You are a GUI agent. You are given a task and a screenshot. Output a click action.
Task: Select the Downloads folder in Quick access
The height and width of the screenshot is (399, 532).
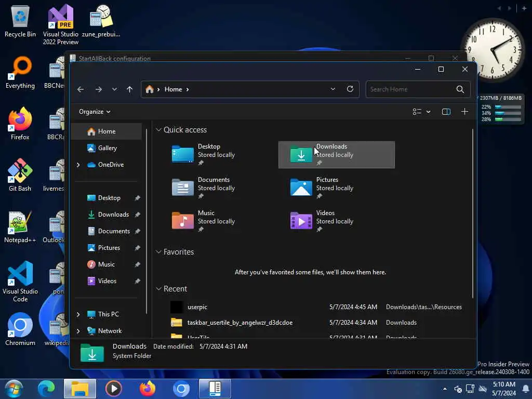point(337,155)
